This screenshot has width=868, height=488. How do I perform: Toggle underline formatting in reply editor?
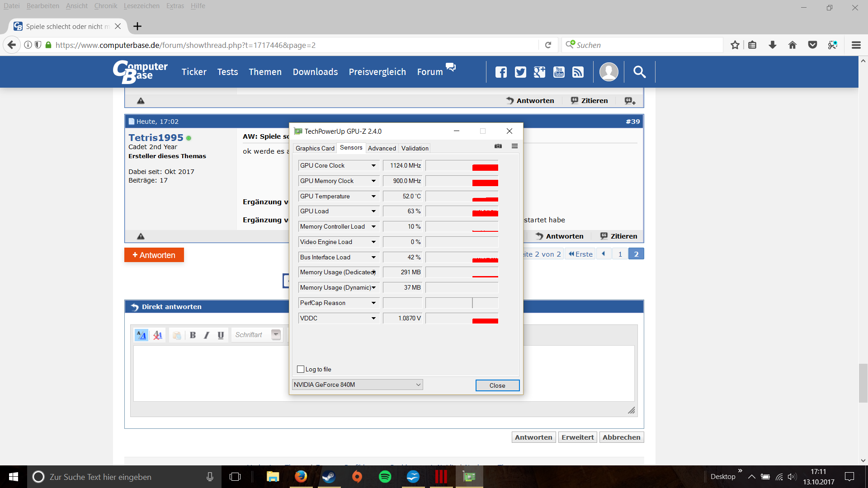click(x=221, y=335)
